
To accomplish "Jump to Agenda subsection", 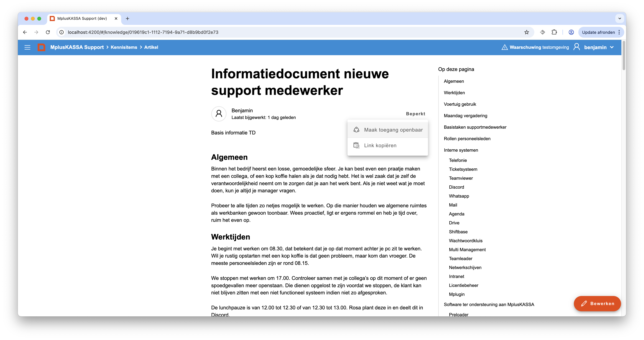I will [x=457, y=214].
